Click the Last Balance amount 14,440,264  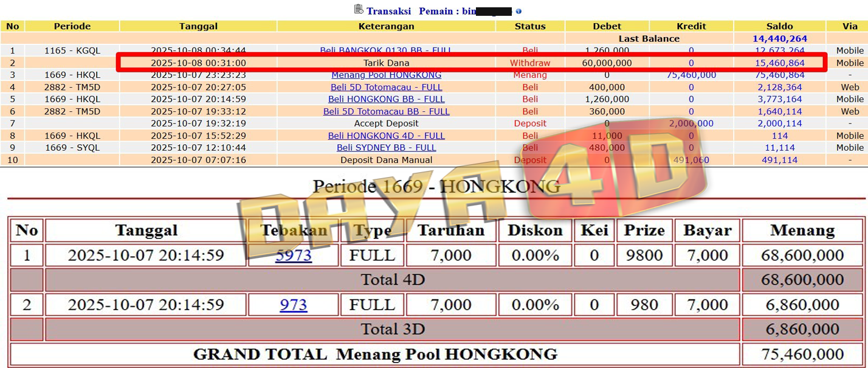click(779, 38)
